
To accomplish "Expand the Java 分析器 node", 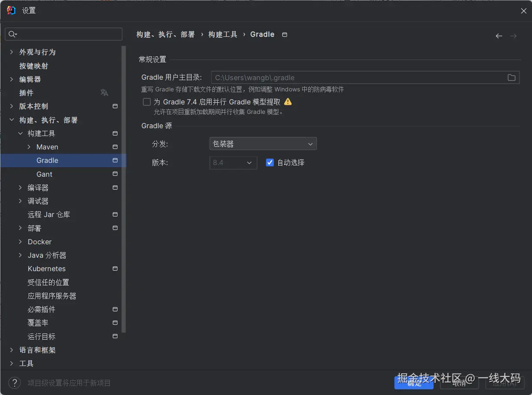I will [20, 255].
